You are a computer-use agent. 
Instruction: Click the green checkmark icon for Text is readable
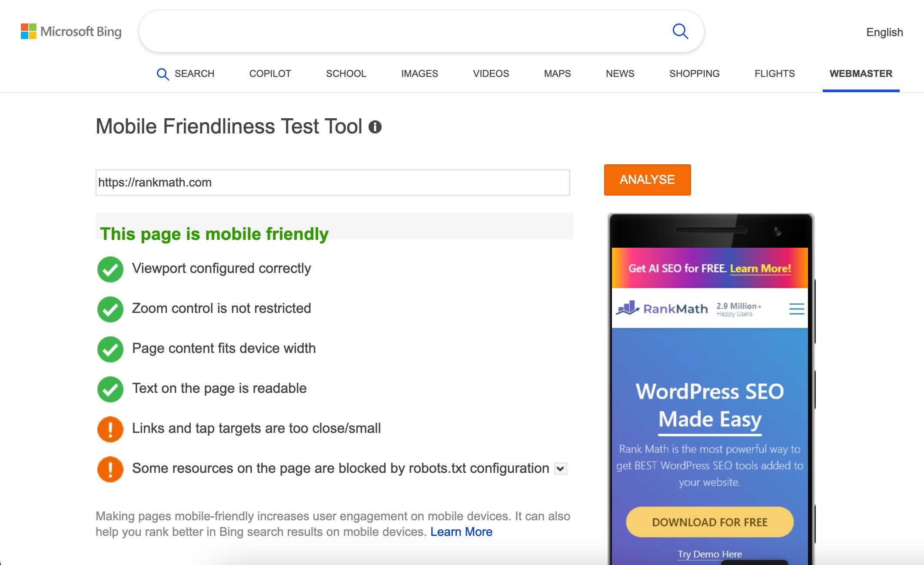pos(110,388)
